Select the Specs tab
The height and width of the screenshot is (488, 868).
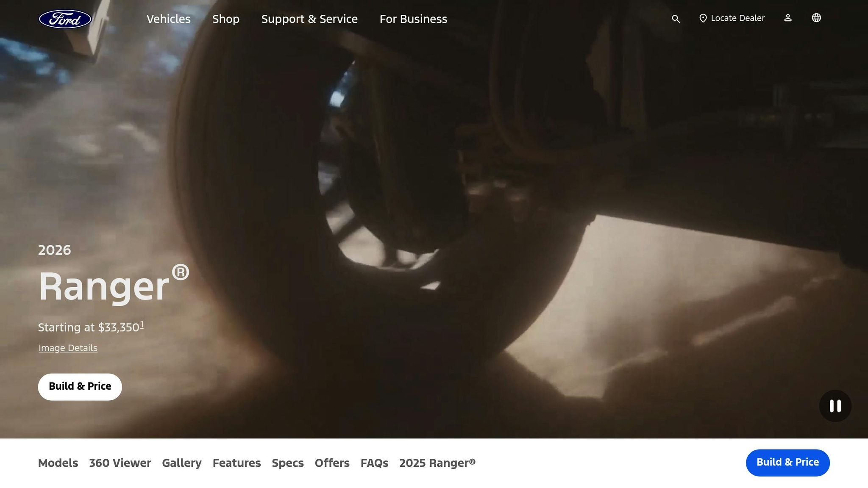(x=287, y=463)
